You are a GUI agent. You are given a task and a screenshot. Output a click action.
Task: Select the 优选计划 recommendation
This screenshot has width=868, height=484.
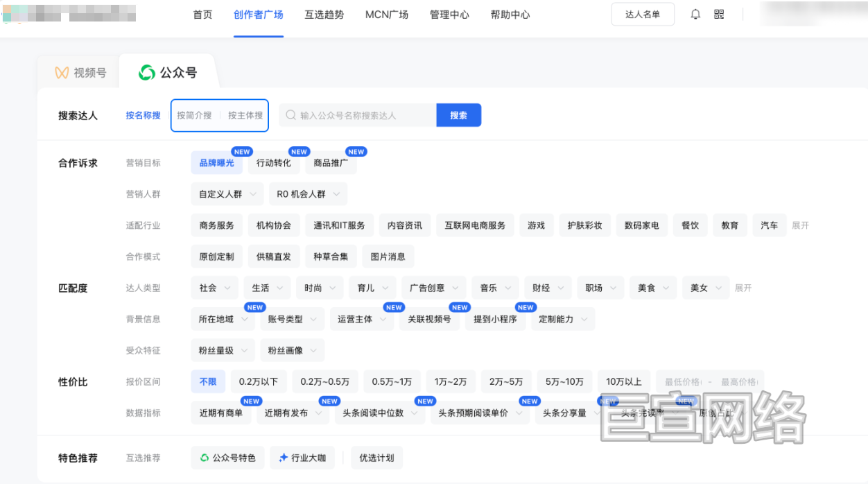[x=376, y=458]
